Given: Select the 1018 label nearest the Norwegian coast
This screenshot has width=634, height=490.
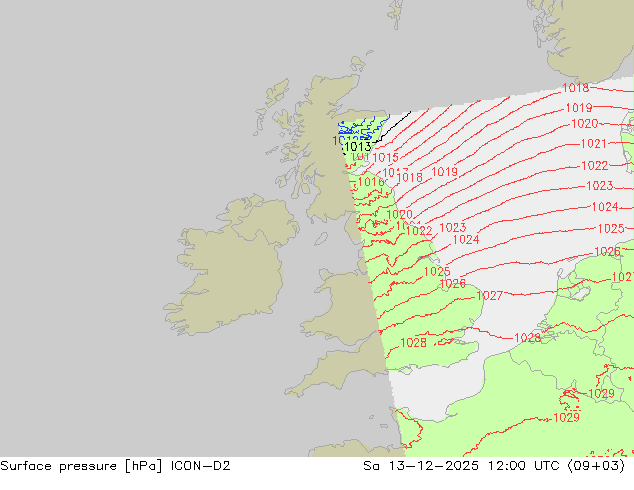Looking at the screenshot, I should tap(575, 88).
